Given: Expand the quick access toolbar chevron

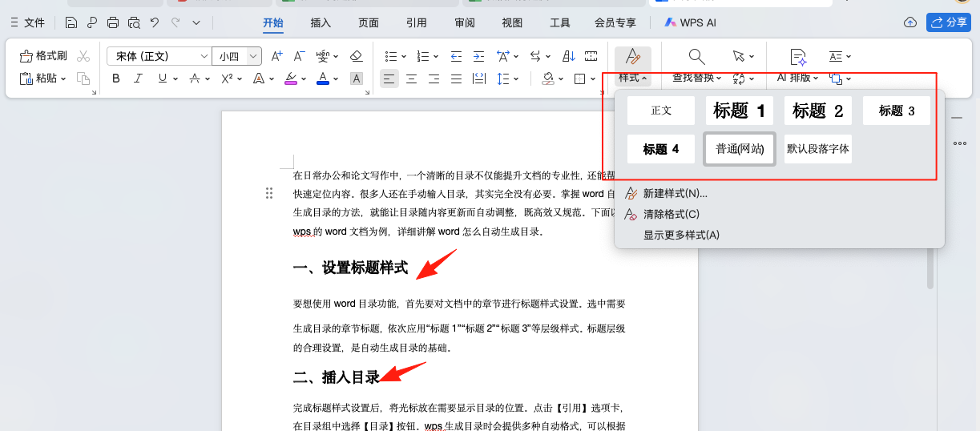Looking at the screenshot, I should point(196,22).
